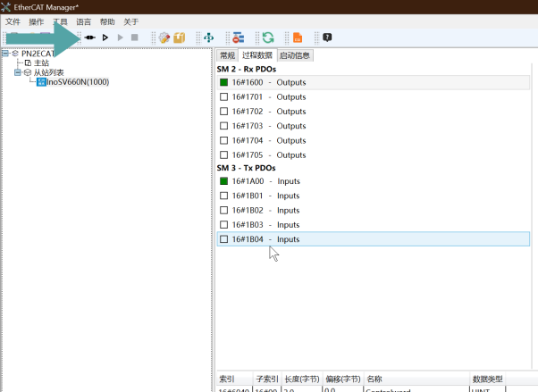Select the 16#1B02 Inputs row text
This screenshot has width=538, height=392.
265,210
